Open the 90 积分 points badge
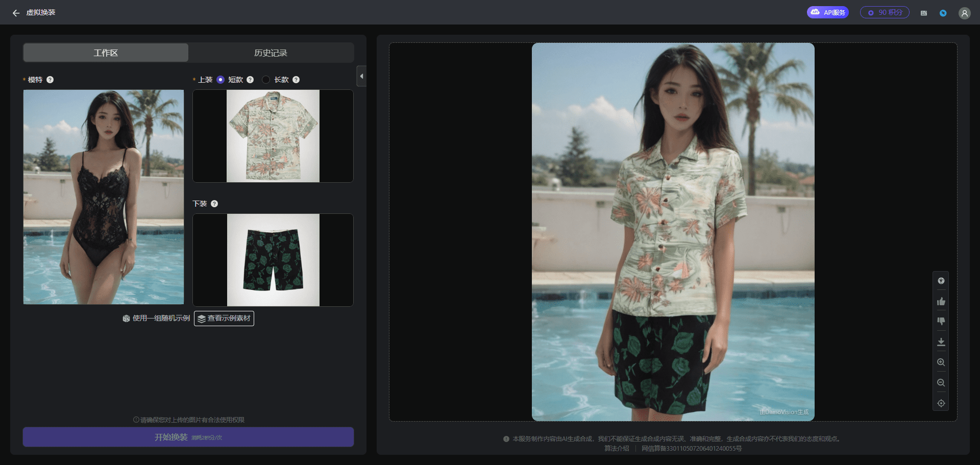The width and height of the screenshot is (980, 465). pos(885,12)
